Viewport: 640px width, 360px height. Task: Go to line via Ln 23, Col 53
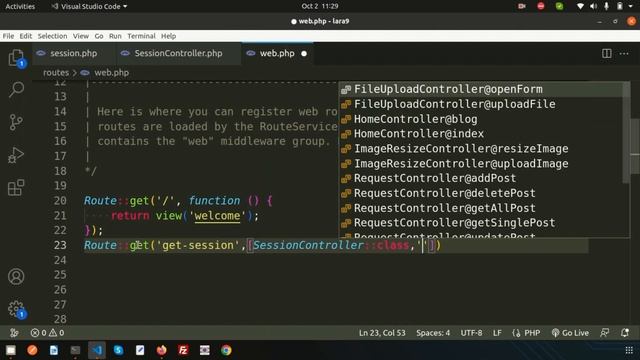[382, 333]
